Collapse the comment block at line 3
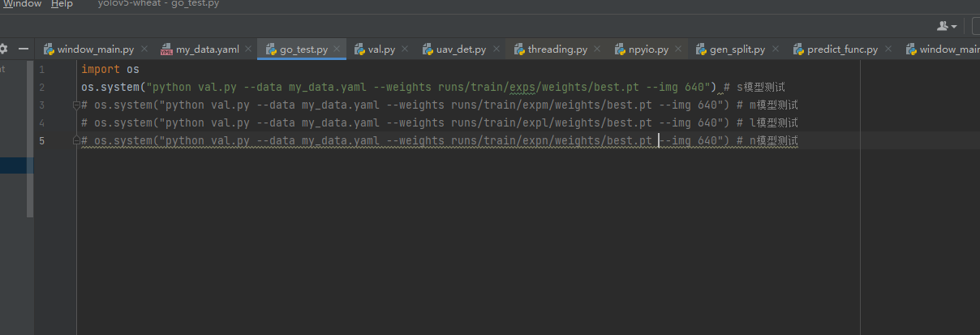The width and height of the screenshot is (980, 335). (x=75, y=105)
